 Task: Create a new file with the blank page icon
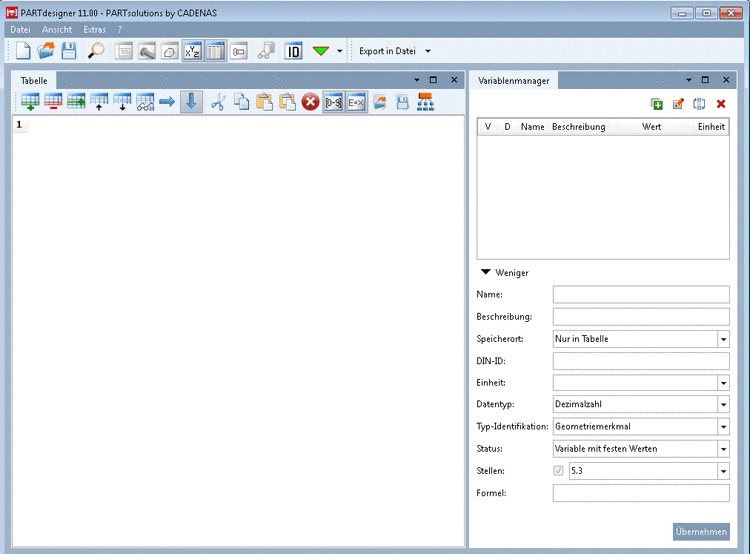click(23, 51)
